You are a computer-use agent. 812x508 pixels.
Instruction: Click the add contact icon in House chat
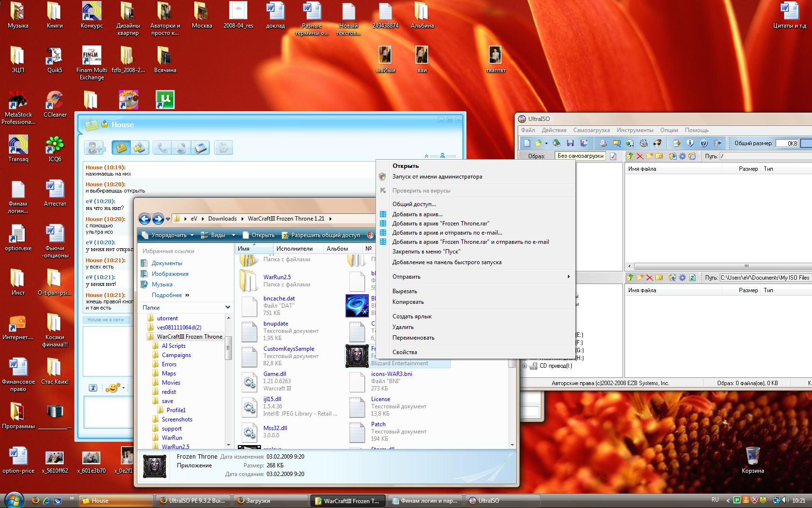point(95,148)
